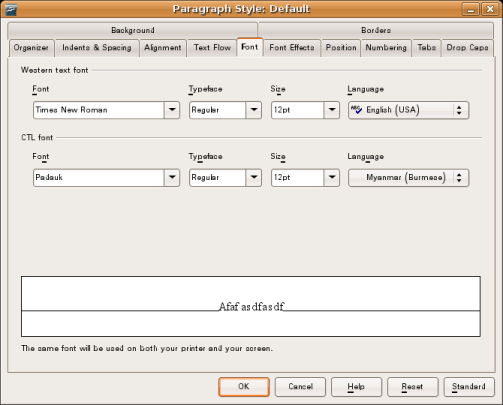Open the CTL Typeface dropdown arrow
503x405 pixels.
[x=254, y=177]
